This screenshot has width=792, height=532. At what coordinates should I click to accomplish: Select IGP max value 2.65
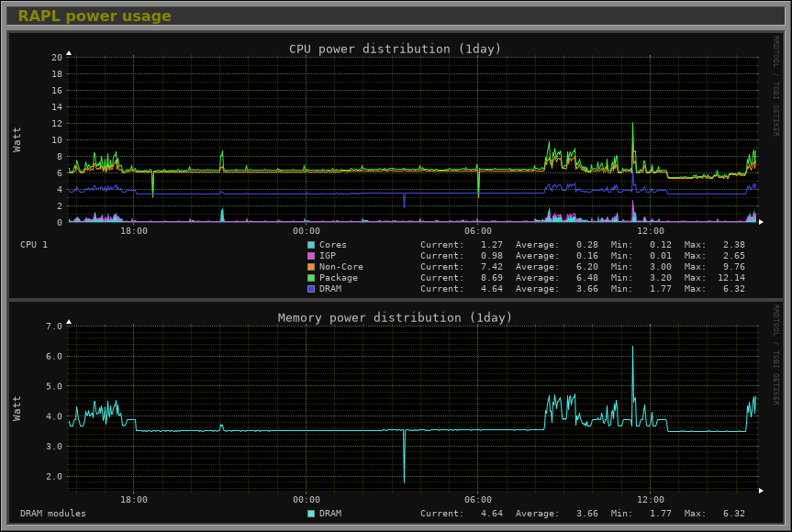(734, 256)
